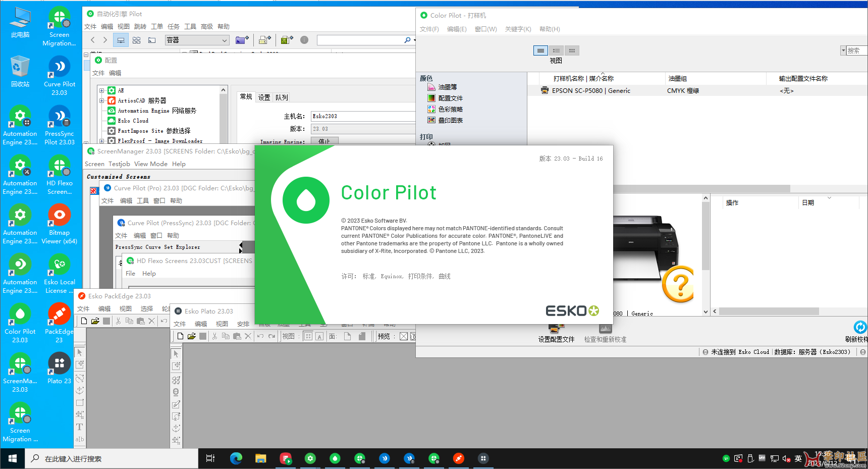Expand FlexProof Image DownLoader tree node
Image resolution: width=868 pixels, height=469 pixels.
(x=102, y=141)
